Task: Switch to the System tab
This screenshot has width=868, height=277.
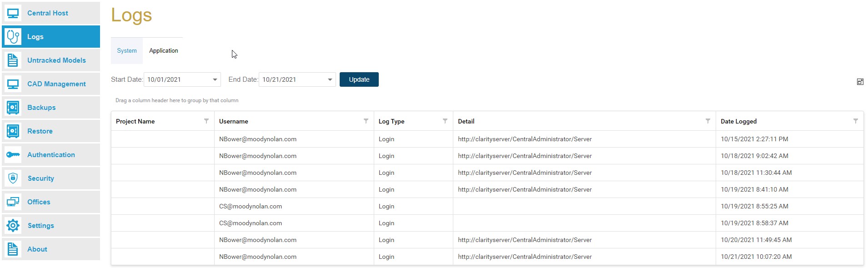Action: tap(127, 51)
